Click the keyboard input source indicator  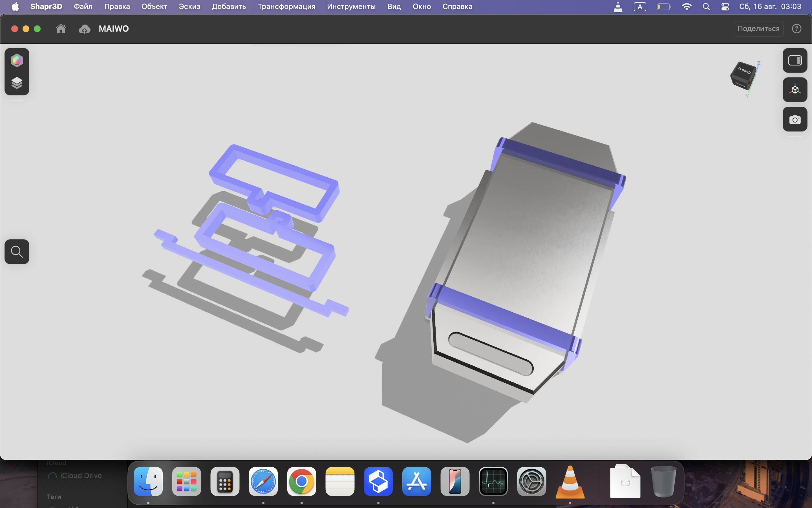pos(640,7)
